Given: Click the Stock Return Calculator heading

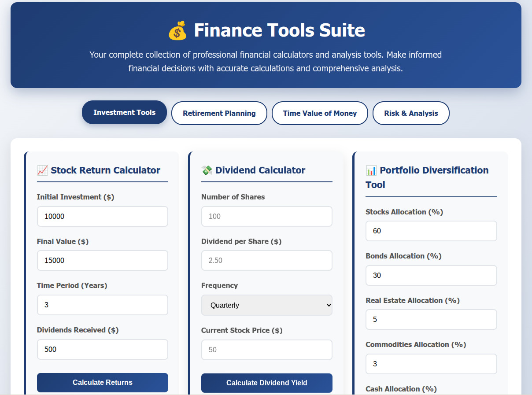Looking at the screenshot, I should [x=105, y=170].
